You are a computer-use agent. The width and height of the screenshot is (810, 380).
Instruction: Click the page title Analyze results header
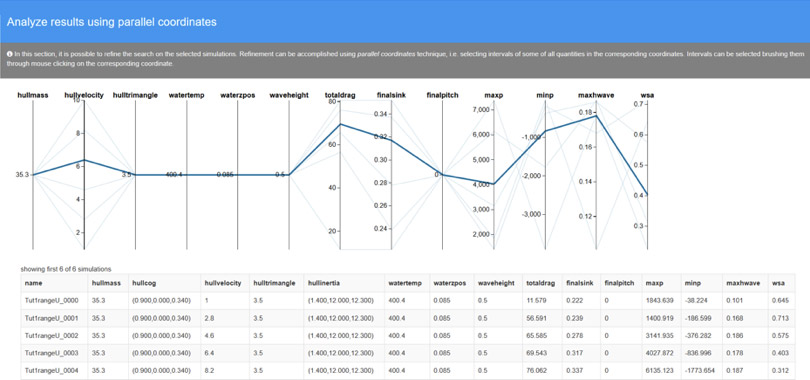tap(112, 22)
